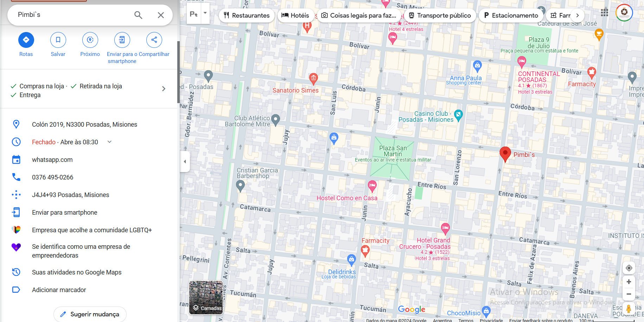Screen dimensions: 644x322
Task: Click the top Enviar para o smartphone icon
Action: coord(122,40)
